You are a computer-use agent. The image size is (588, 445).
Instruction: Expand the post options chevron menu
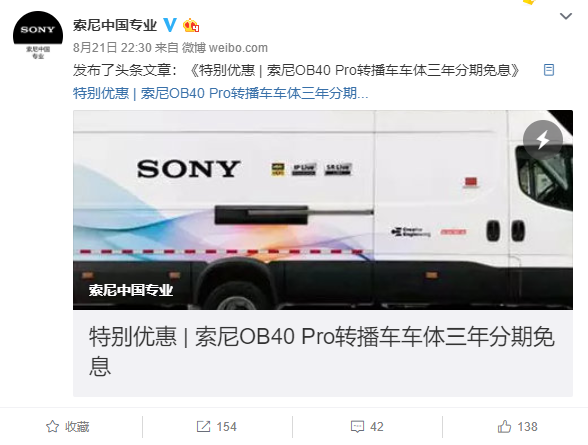[x=566, y=16]
